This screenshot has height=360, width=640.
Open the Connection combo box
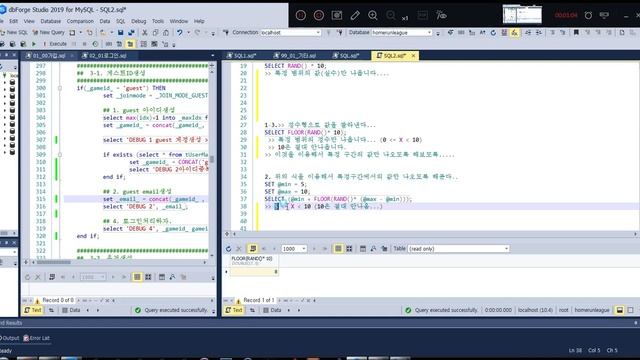pyautogui.click(x=291, y=32)
